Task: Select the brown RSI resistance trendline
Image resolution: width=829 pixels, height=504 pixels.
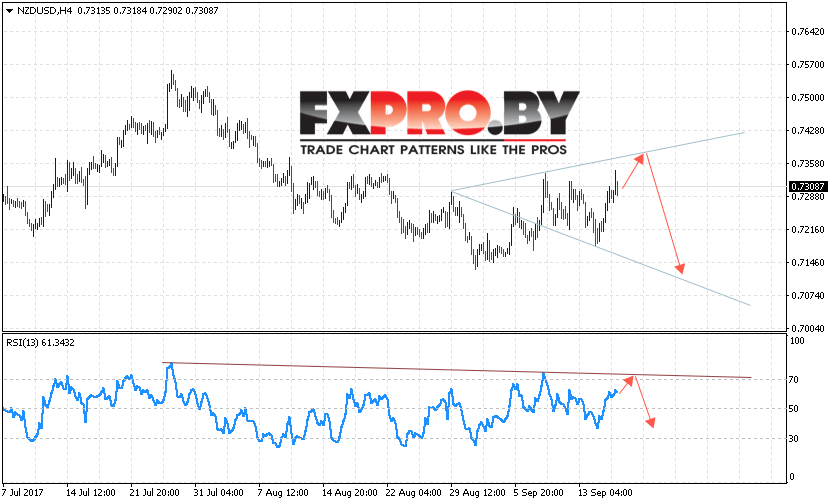Action: point(457,370)
